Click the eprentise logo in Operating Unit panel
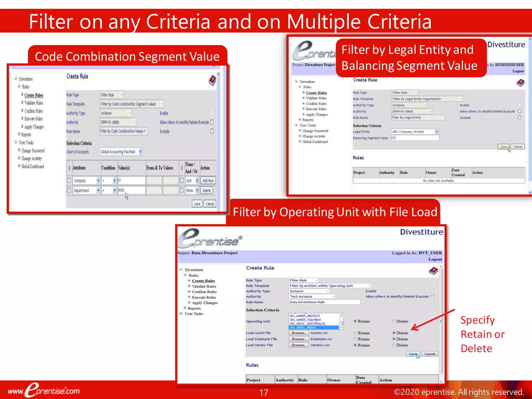This screenshot has height=399, width=532. tap(210, 239)
